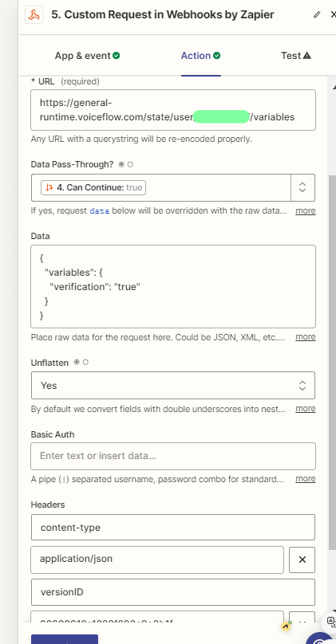The height and width of the screenshot is (644, 336).
Task: Click the yellow arrow badge at bottom
Action: point(286,626)
